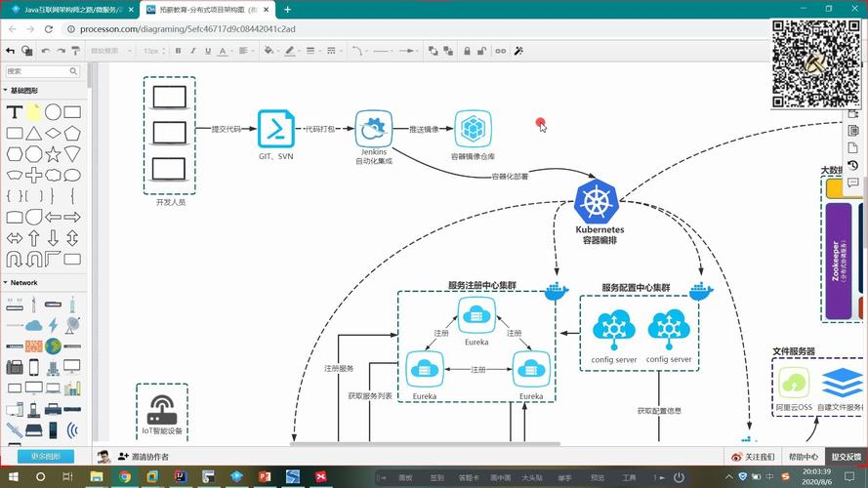Click the blue more shapes button
Image resolution: width=868 pixels, height=488 pixels.
[46, 457]
